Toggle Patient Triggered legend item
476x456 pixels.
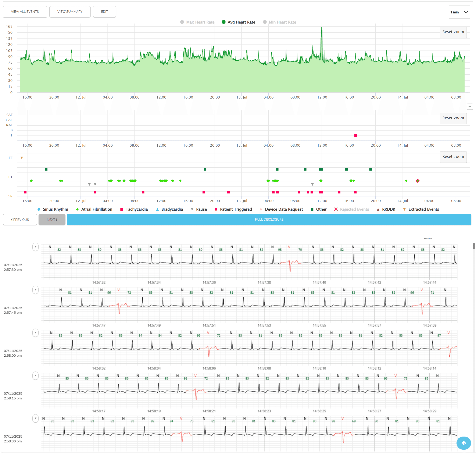click(233, 209)
